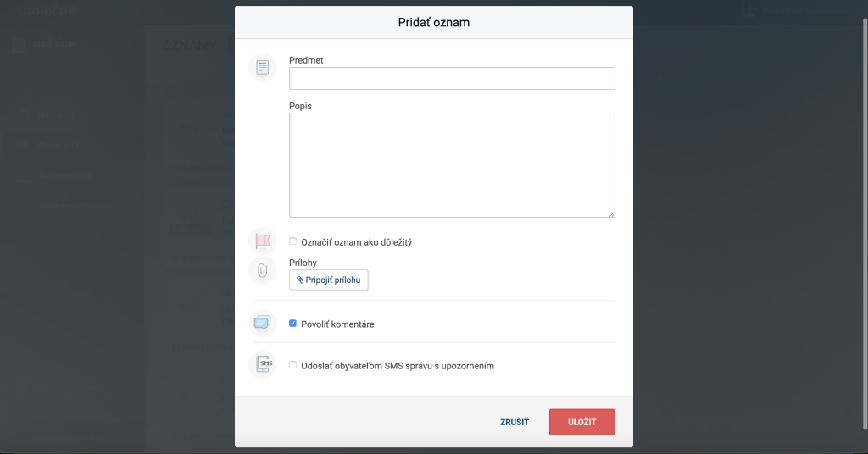The width and height of the screenshot is (868, 454).
Task: Click the SMS phone icon
Action: [263, 364]
